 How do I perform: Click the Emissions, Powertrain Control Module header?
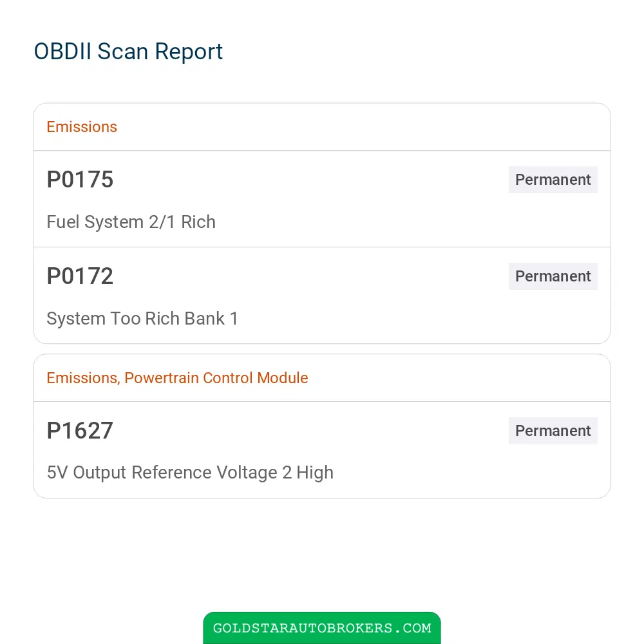177,378
